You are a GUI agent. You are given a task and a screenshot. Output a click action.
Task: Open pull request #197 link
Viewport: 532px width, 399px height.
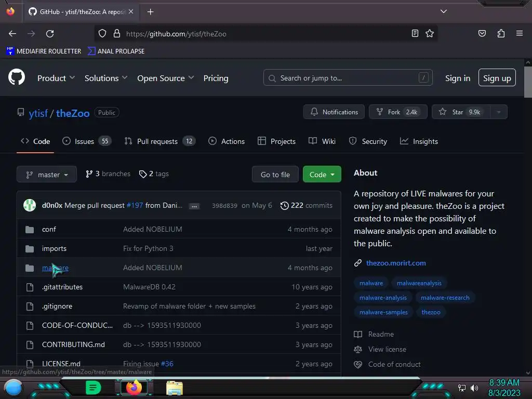(x=135, y=205)
